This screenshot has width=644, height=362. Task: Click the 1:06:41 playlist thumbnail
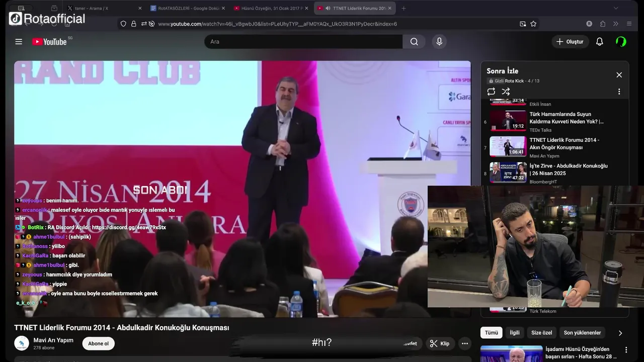(x=508, y=146)
